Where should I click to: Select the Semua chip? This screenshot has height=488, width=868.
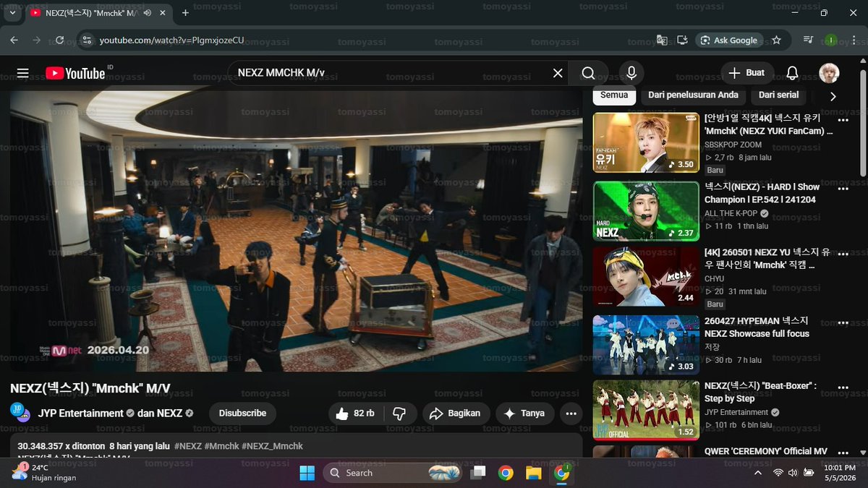[x=614, y=95]
